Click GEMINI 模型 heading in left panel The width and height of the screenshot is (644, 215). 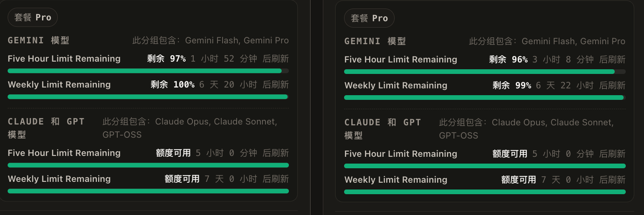(39, 40)
